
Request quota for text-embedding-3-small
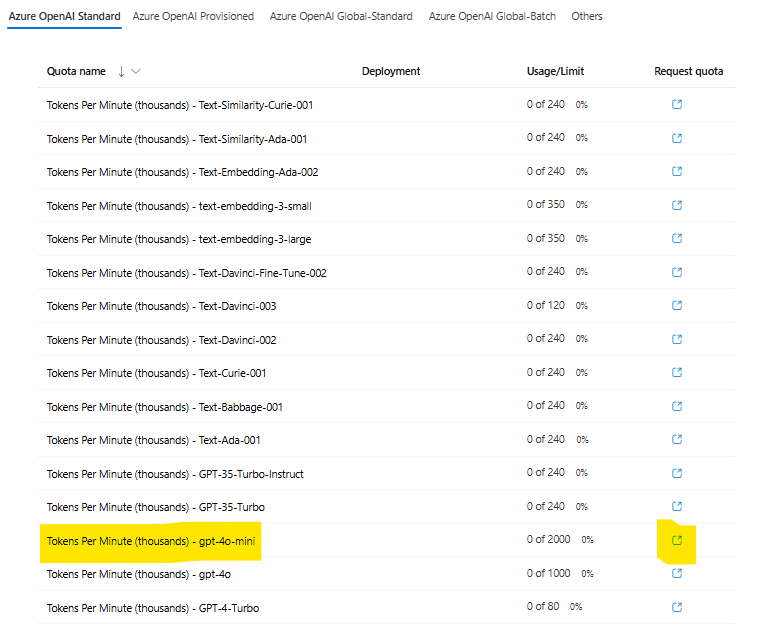tap(677, 205)
